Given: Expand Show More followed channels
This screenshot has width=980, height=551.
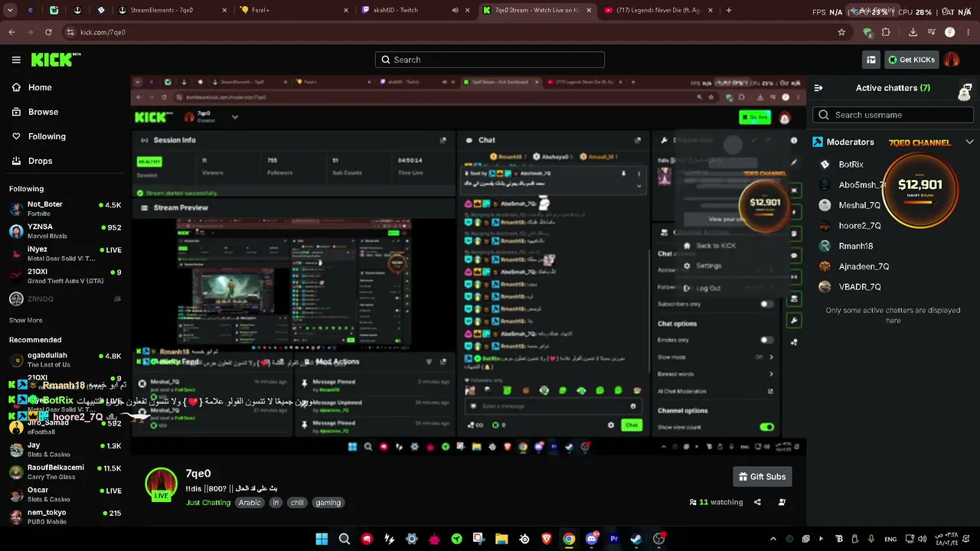Looking at the screenshot, I should tap(26, 320).
